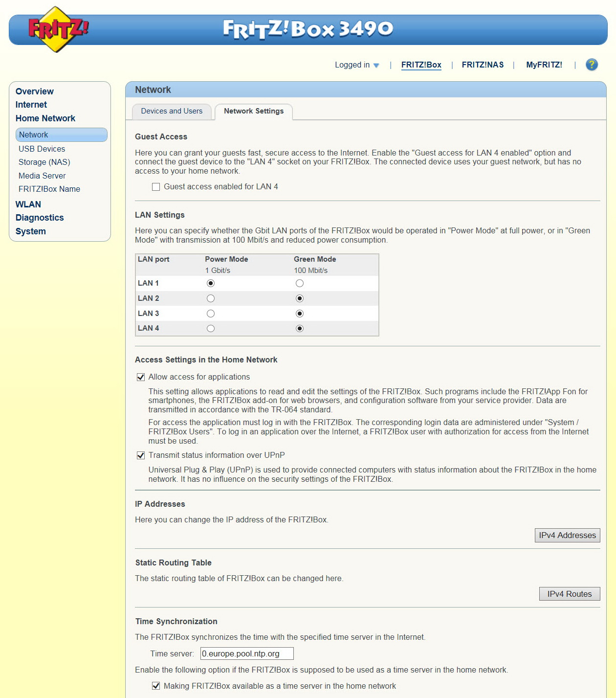
Task: Click the FRITZ! logo icon
Action: tap(58, 29)
